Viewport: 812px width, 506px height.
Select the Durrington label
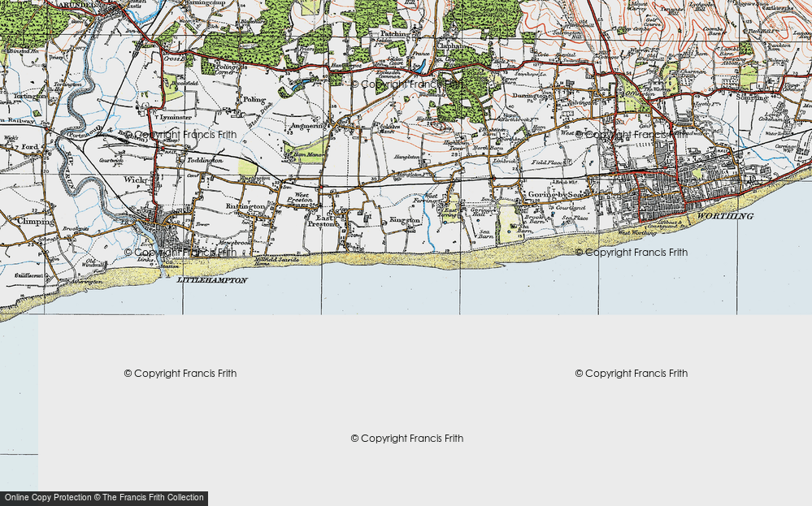pos(531,96)
